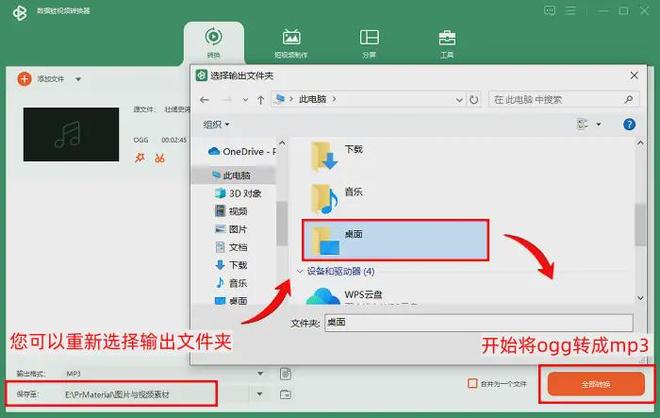Screen dimensions: 660x418
Task: Click the forward arrow in folder dialog
Action: click(227, 100)
